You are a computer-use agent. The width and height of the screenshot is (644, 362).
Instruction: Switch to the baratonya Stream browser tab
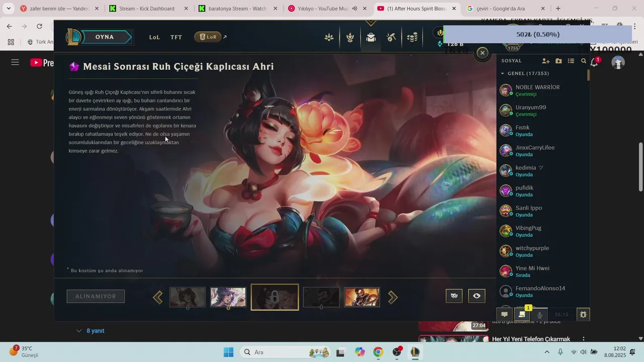(x=236, y=9)
